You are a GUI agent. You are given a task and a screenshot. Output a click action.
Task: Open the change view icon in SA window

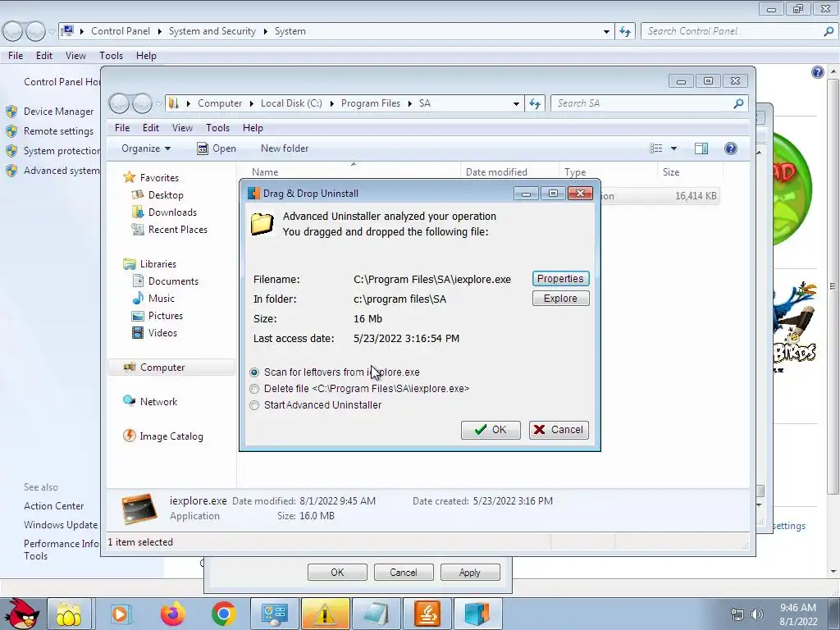pos(655,148)
